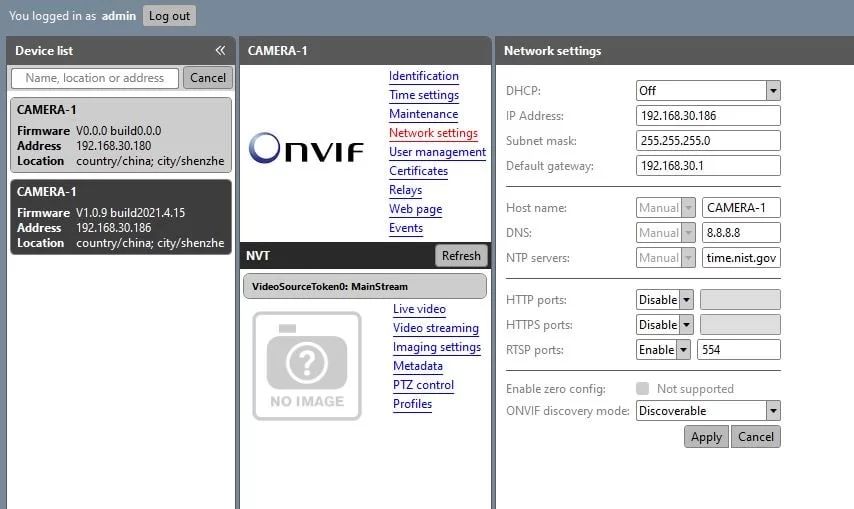Open Identification settings link
Viewport: 854px width, 509px height.
(x=424, y=76)
